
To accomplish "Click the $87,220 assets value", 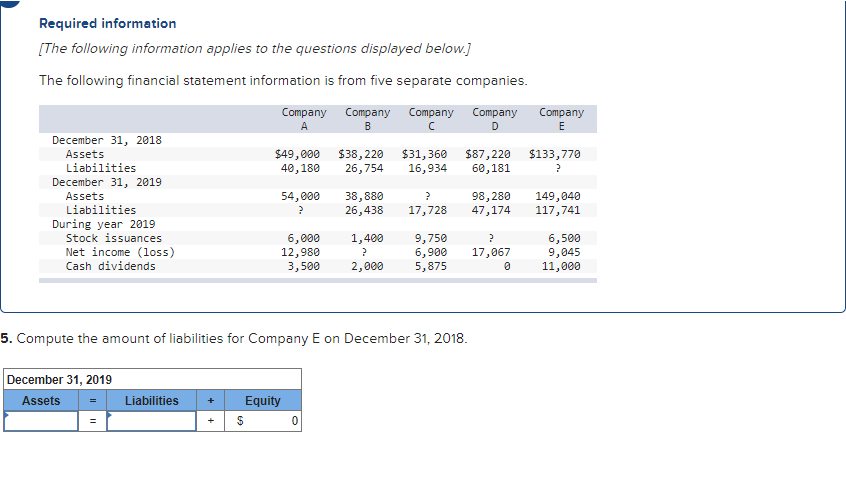I will coord(488,154).
